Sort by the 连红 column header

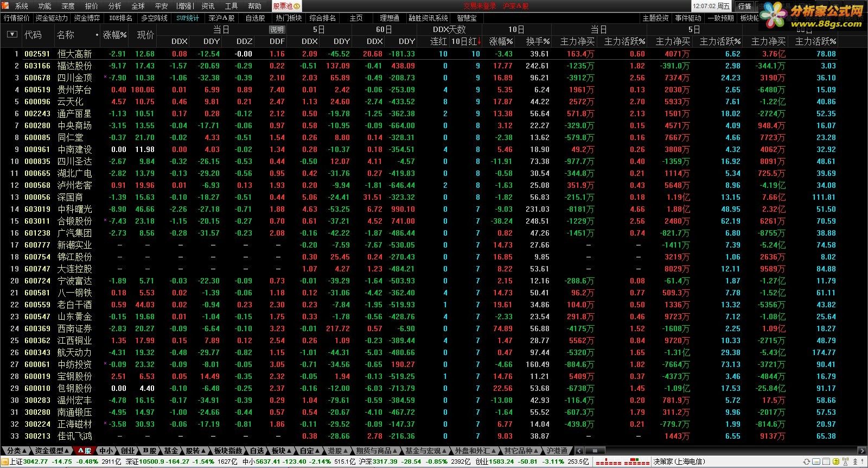click(438, 41)
